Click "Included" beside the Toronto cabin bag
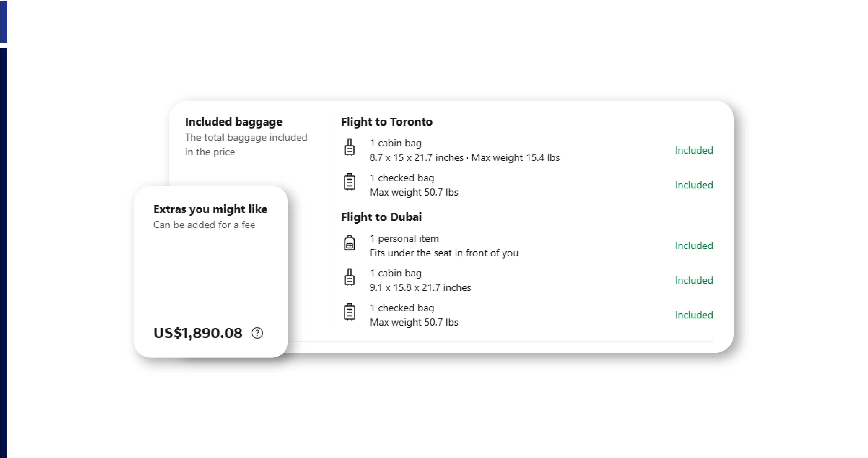This screenshot has width=868, height=458. point(694,150)
